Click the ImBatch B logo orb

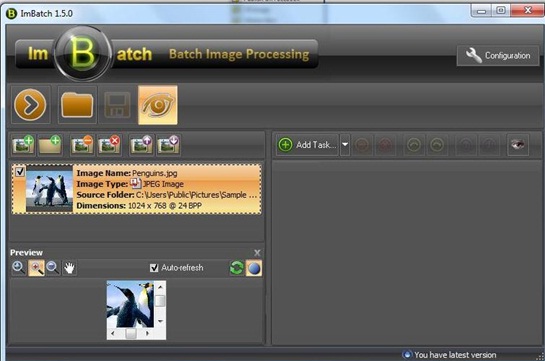83,54
